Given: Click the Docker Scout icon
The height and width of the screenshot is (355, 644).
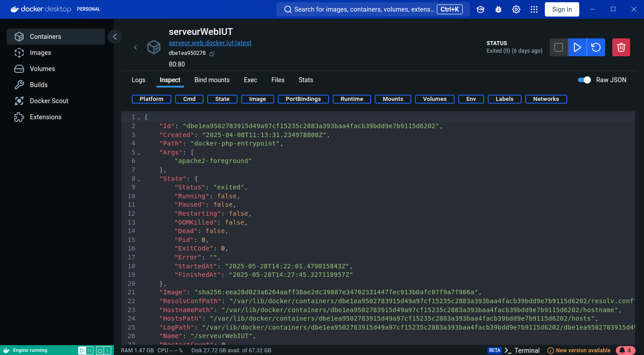Looking at the screenshot, I should click(19, 101).
